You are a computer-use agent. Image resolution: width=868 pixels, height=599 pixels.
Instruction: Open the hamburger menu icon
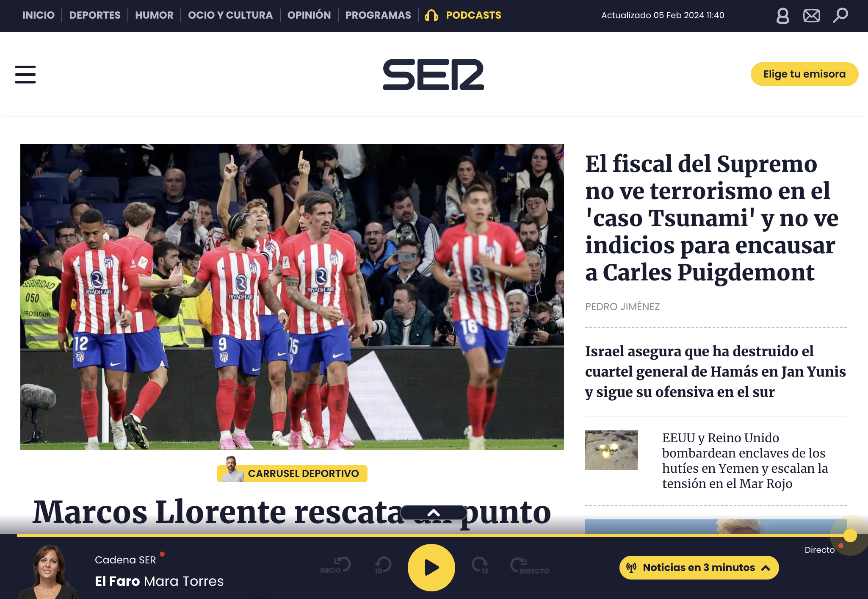[25, 75]
